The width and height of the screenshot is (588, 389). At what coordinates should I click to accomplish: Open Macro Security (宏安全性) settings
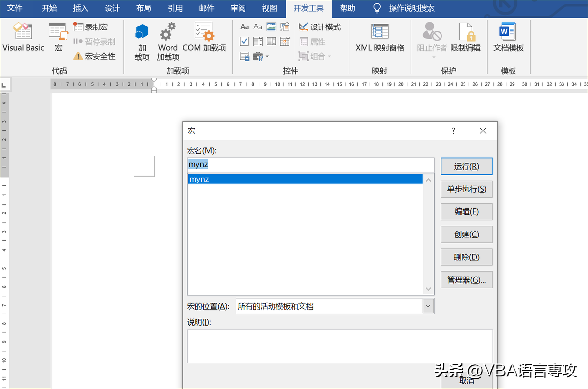tap(95, 56)
